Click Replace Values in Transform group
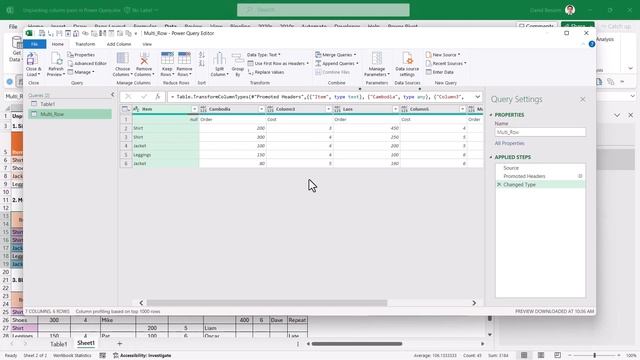This screenshot has height=360, width=640. 266,72
